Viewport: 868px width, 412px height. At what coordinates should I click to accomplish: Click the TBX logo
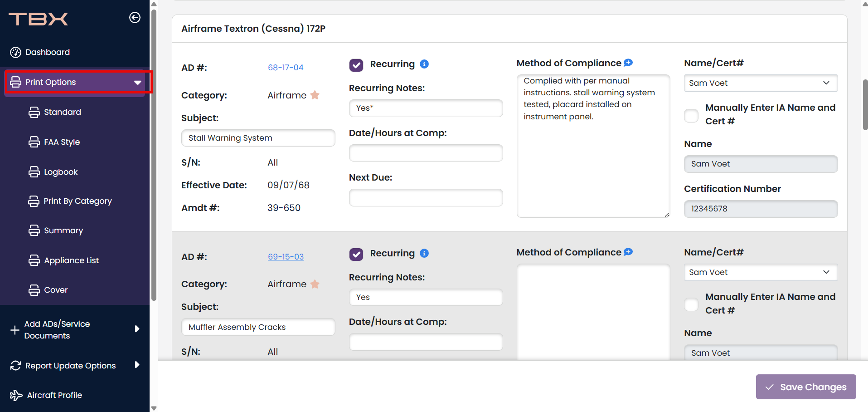pos(38,19)
